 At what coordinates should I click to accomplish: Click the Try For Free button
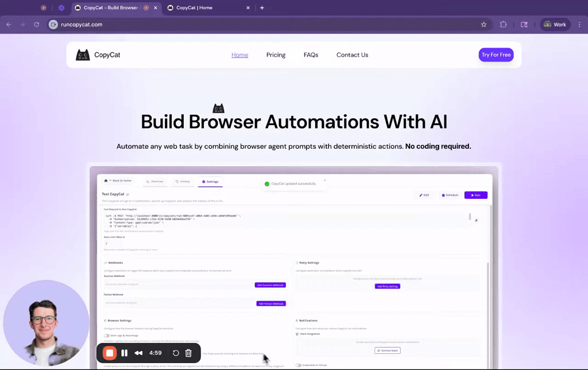(x=496, y=55)
